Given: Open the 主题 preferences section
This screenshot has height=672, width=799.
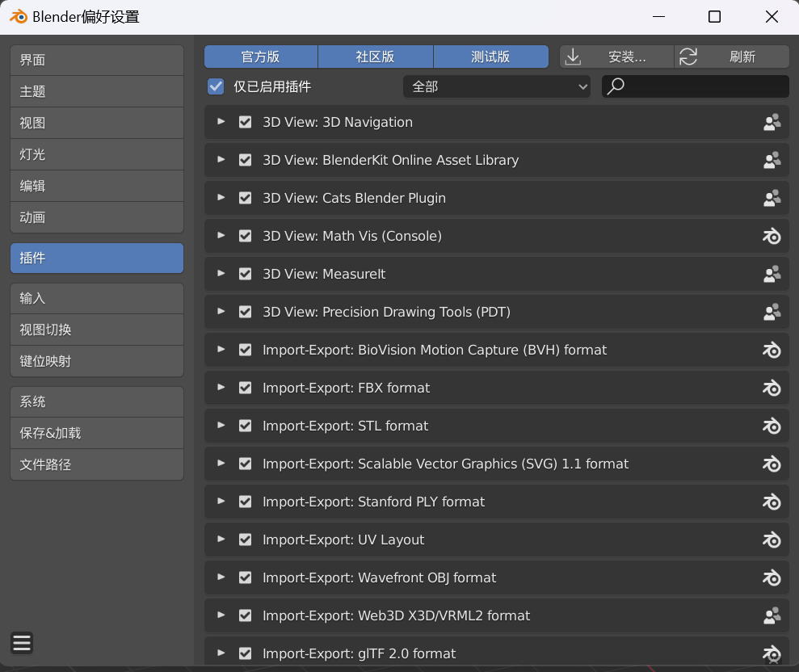Looking at the screenshot, I should click(x=97, y=92).
